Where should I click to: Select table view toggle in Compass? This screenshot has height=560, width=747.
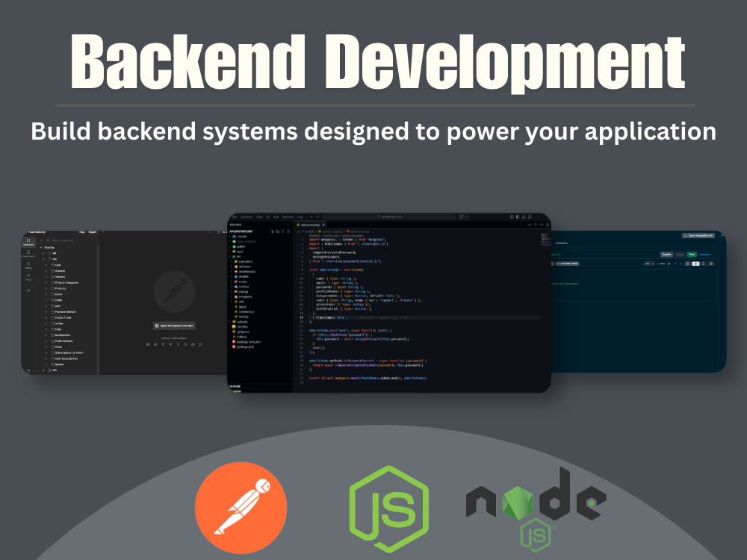[711, 264]
